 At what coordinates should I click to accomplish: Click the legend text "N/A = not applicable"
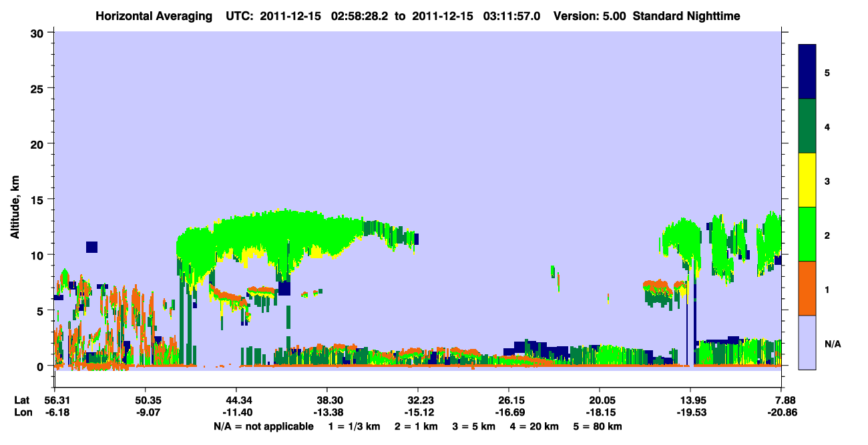263,426
